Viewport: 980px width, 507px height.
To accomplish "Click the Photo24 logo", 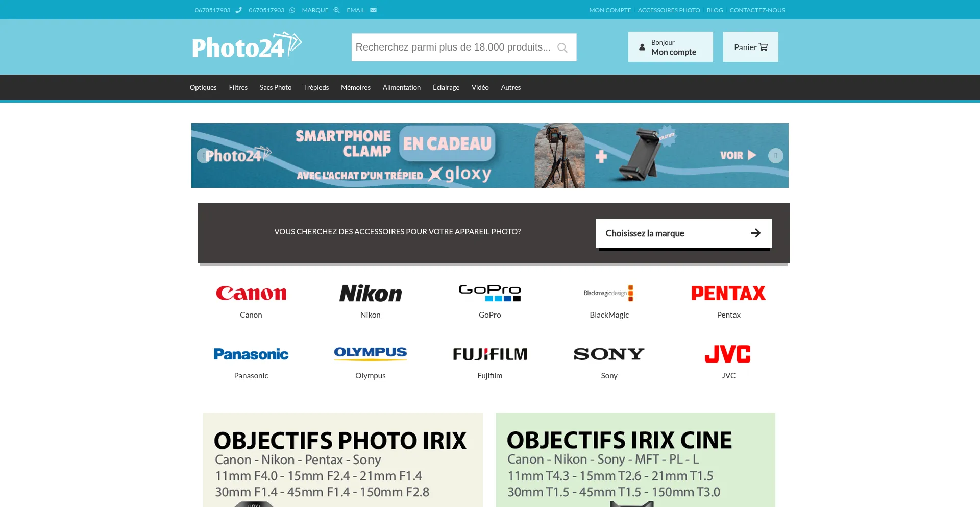I will pyautogui.click(x=247, y=46).
